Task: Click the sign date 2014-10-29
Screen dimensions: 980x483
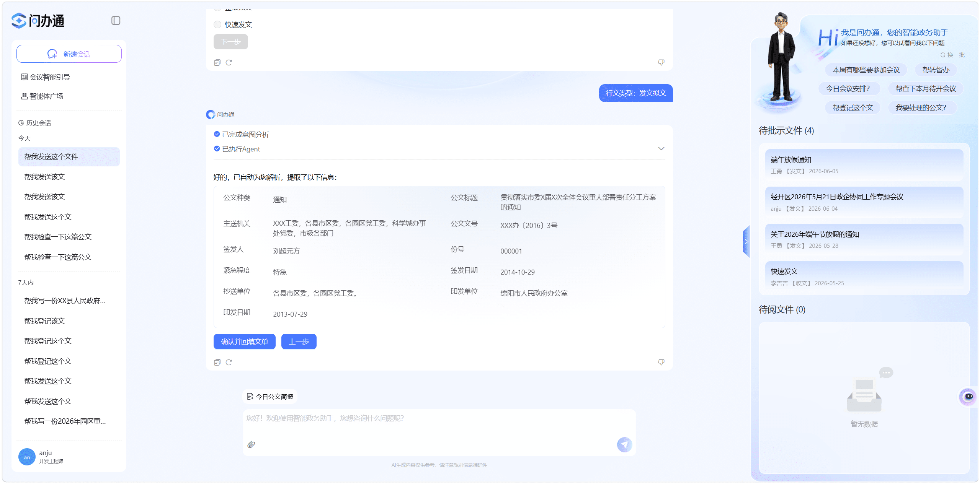Action: point(518,272)
